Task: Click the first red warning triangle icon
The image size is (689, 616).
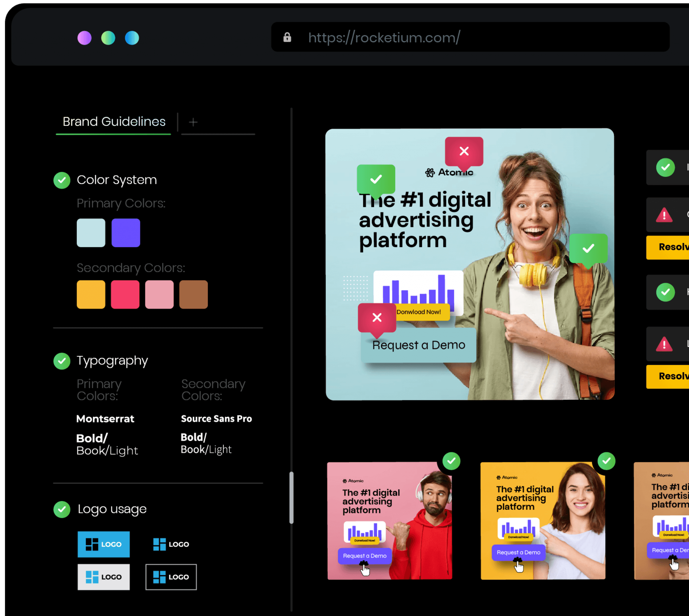Action: pos(664,215)
